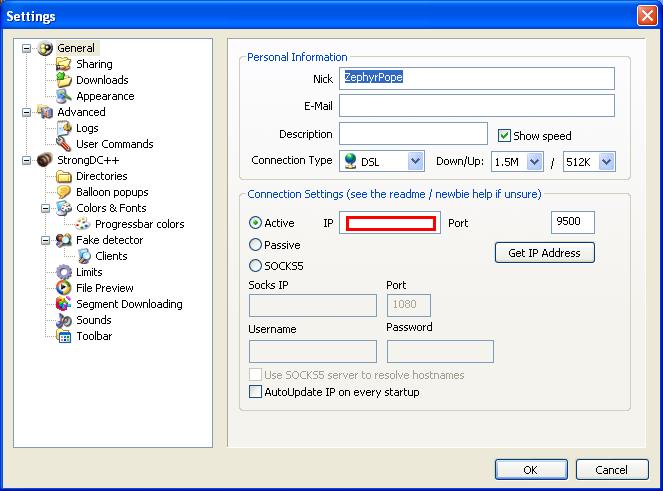Click the Progressbar colors icon
This screenshot has height=491, width=663.
point(83,224)
